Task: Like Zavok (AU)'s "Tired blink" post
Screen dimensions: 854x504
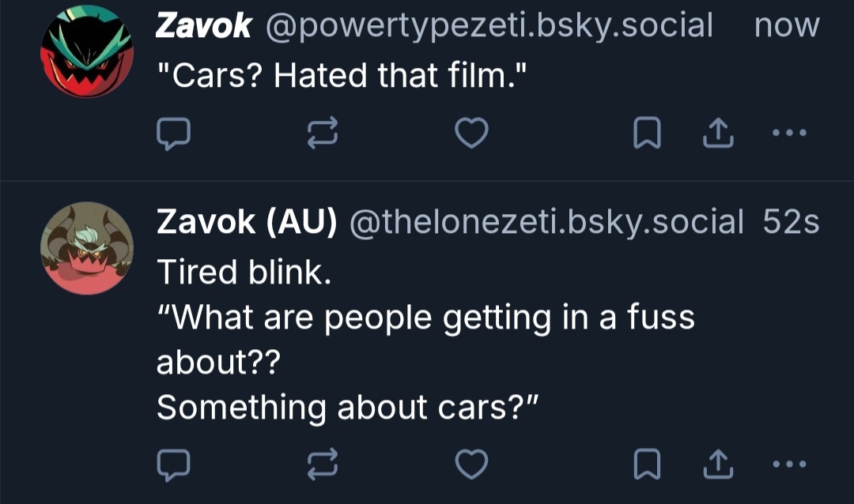Action: click(x=472, y=465)
